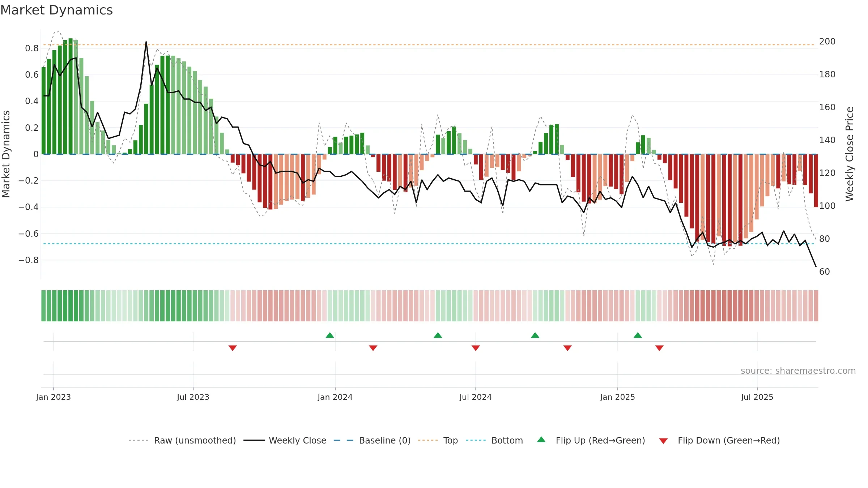Click the Jan 2025 axis label

[x=618, y=397]
